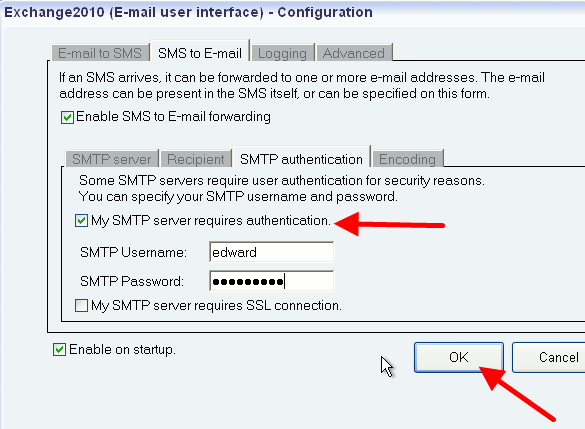Enable My SMTP server requires SSL connection
Image resolution: width=585 pixels, height=429 pixels.
point(81,306)
